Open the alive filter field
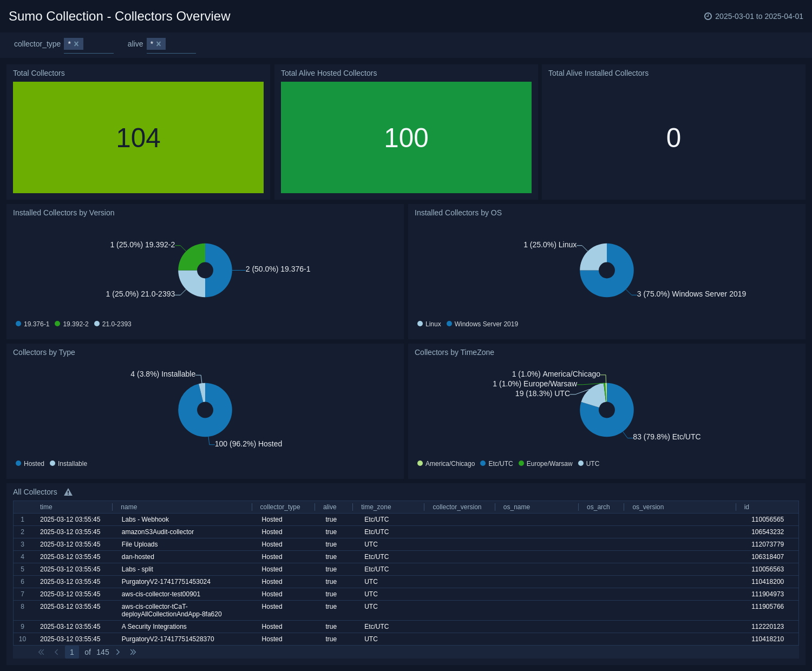 pos(181,44)
